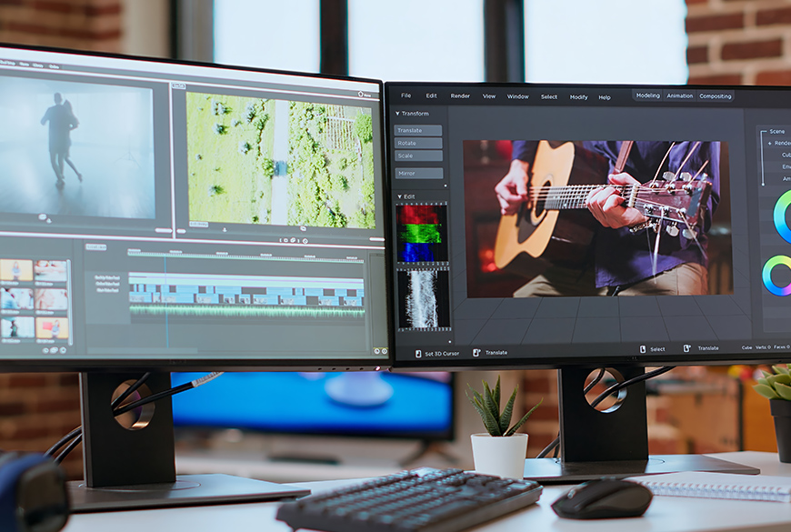Click the white luma waveform scope
The width and height of the screenshot is (791, 532).
click(424, 299)
